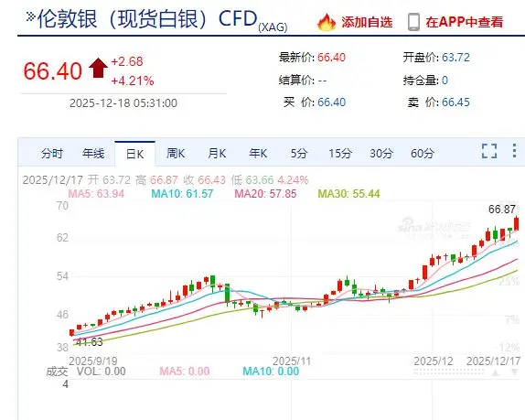Screen dimensions: 525x420
Task: Switch to the 60分 chart tab
Action: [x=423, y=154]
